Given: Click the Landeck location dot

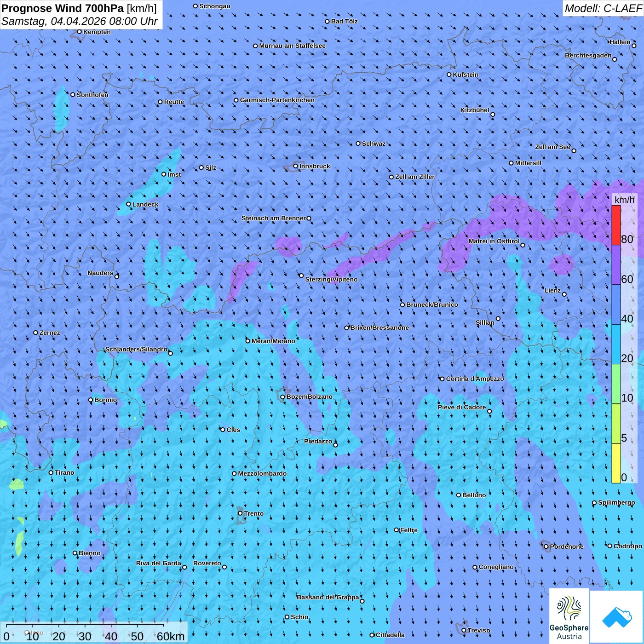Looking at the screenshot, I should click(129, 204).
